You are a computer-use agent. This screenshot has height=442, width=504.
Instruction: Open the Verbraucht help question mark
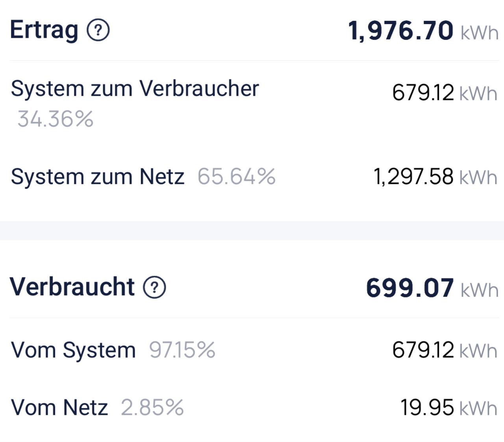pos(154,287)
